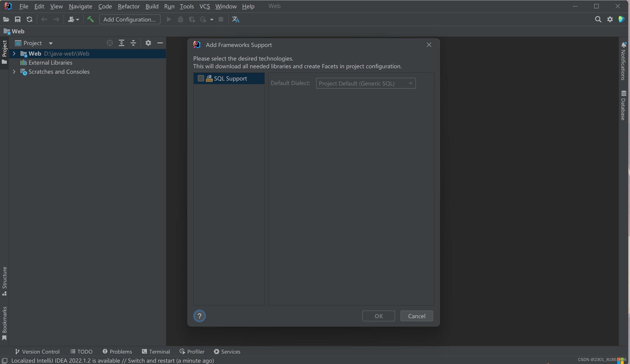This screenshot has width=630, height=364.
Task: Click Cancel in Add Frameworks dialog
Action: click(x=417, y=316)
